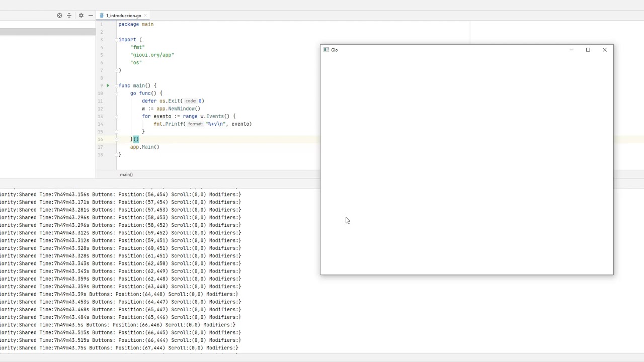Collapse the import block fold marker
The image size is (644, 362).
click(116, 40)
